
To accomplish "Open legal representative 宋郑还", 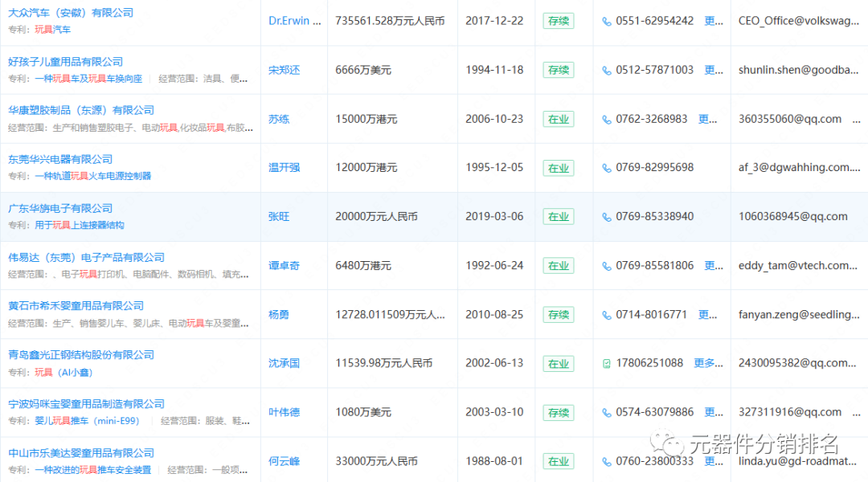I will tap(284, 70).
